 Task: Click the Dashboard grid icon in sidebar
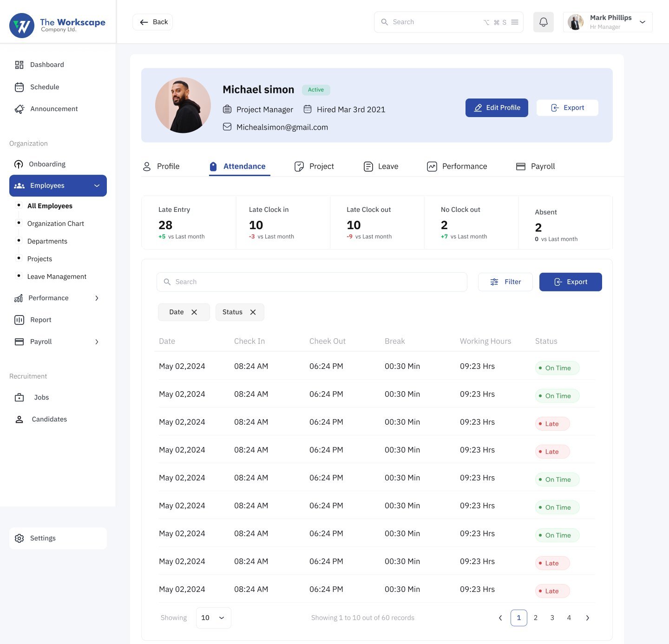[x=19, y=65]
